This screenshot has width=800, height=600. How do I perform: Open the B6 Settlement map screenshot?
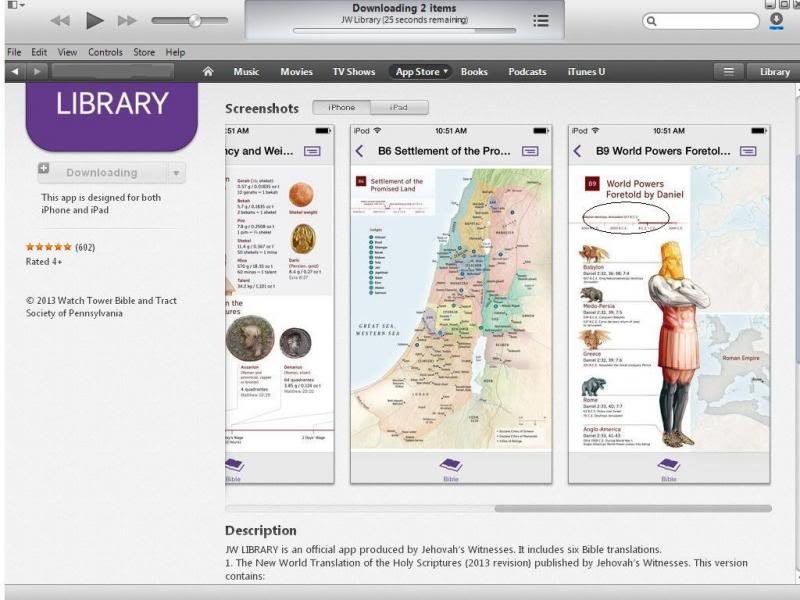point(451,304)
